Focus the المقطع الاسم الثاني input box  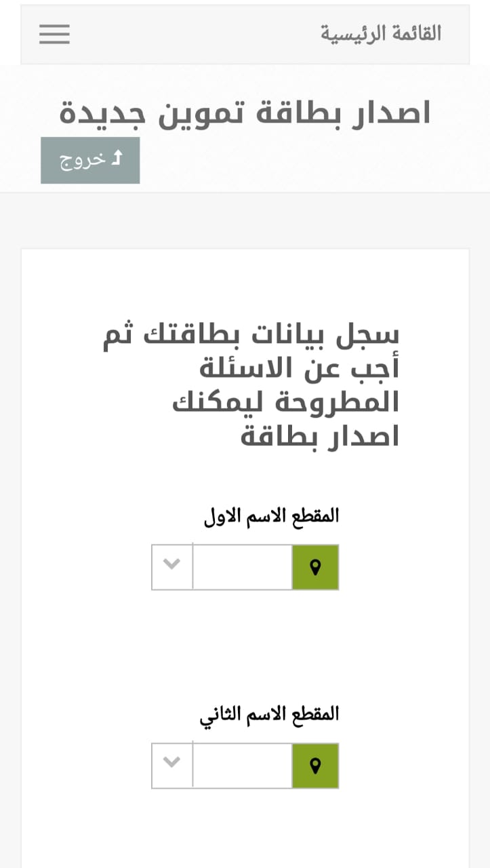point(243,766)
